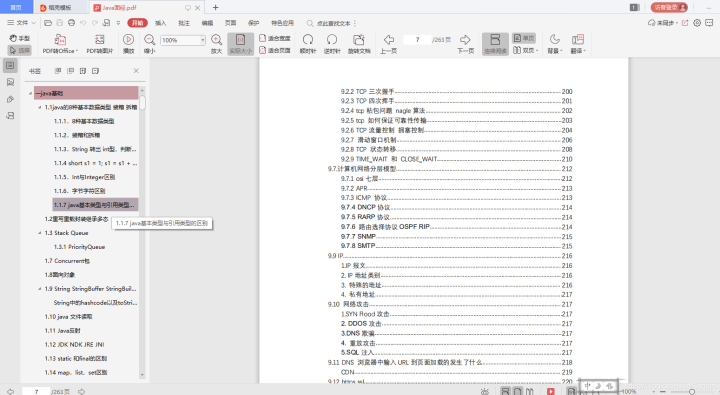Click the page number input field
Image resolution: width=720 pixels, height=395 pixels.
pos(417,40)
